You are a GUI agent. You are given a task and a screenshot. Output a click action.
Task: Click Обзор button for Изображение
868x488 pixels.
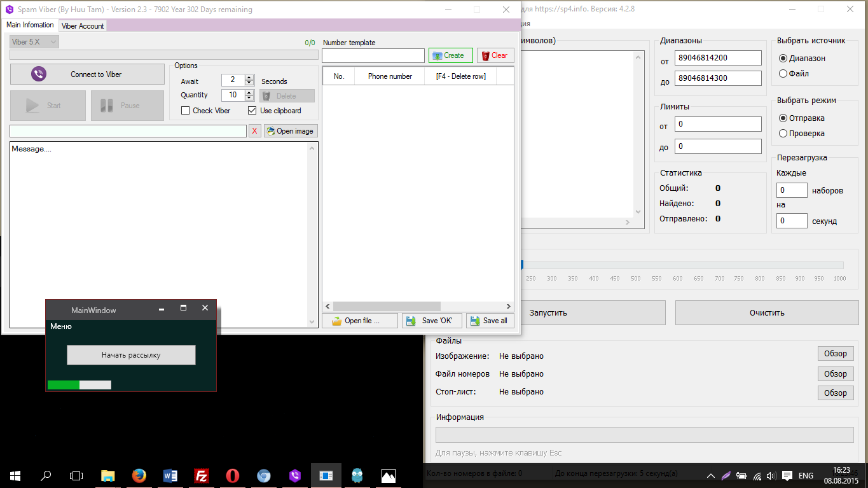click(x=836, y=354)
